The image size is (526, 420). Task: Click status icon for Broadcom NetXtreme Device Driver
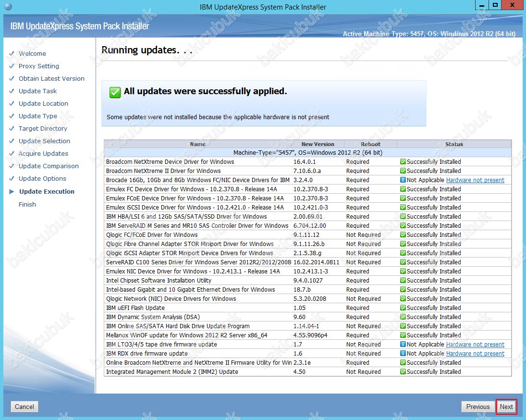pyautogui.click(x=403, y=161)
